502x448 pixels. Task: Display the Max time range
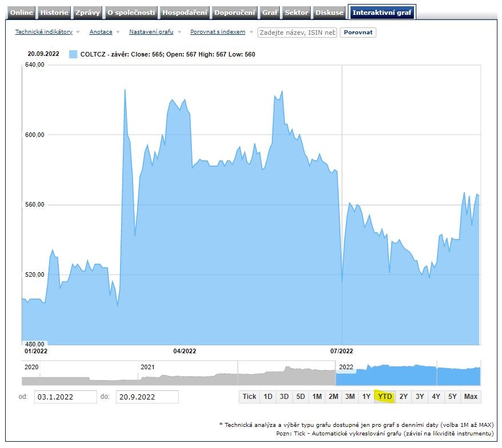coord(471,397)
